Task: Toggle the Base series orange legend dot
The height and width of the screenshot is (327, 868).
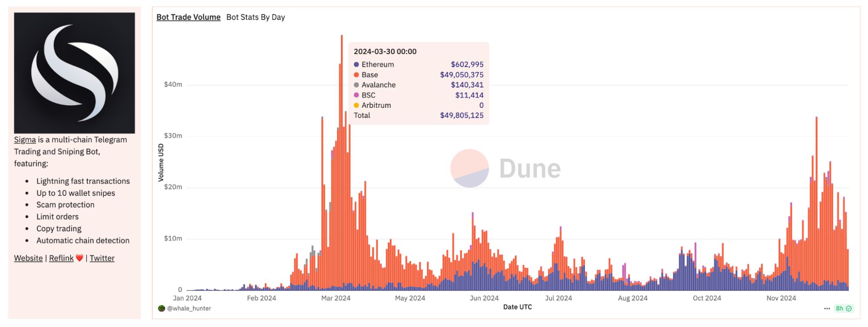Action: [x=356, y=75]
